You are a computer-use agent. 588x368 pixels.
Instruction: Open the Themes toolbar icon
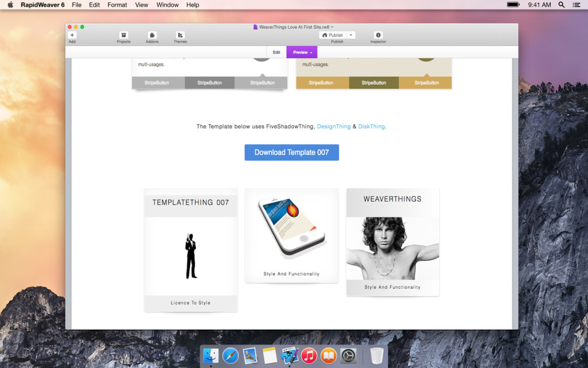click(180, 35)
